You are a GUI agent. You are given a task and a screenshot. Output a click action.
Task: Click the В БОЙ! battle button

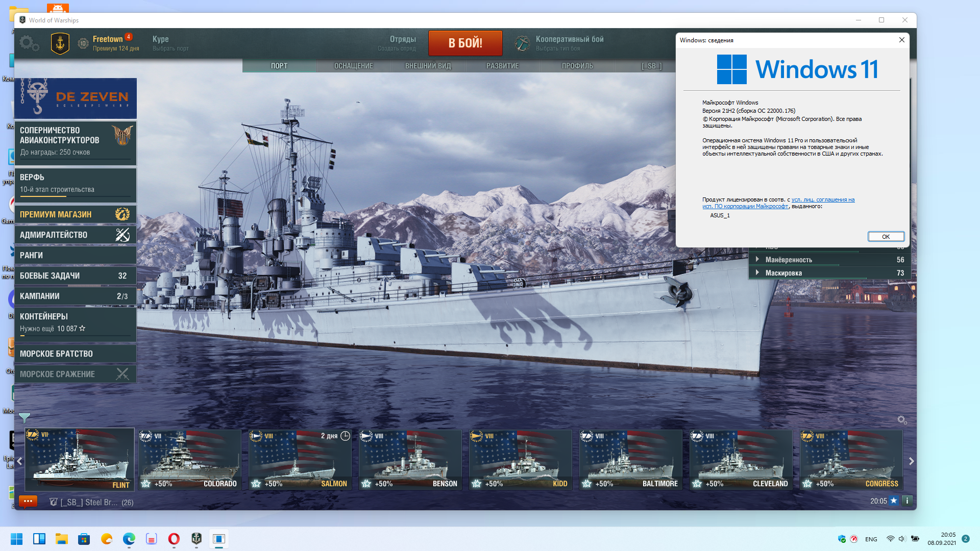coord(465,43)
